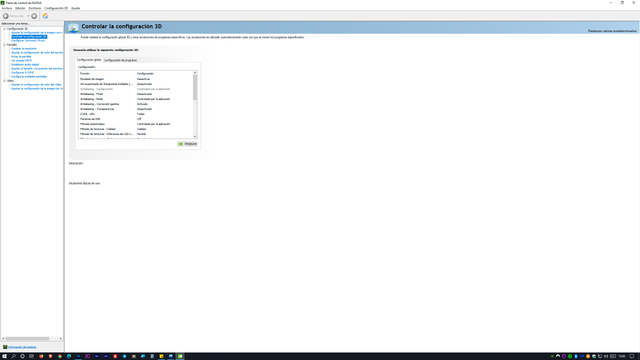Image resolution: width=640 pixels, height=360 pixels.
Task: Open the Escritorio menu
Action: pos(35,8)
